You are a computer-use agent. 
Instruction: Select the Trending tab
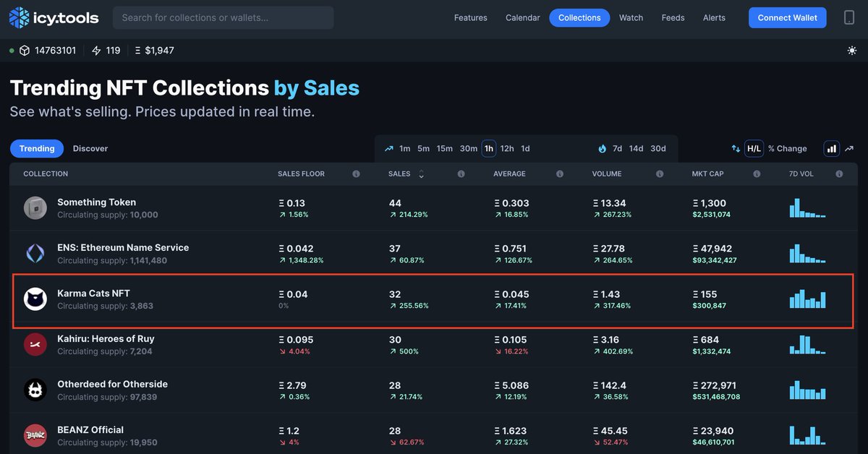(x=37, y=149)
